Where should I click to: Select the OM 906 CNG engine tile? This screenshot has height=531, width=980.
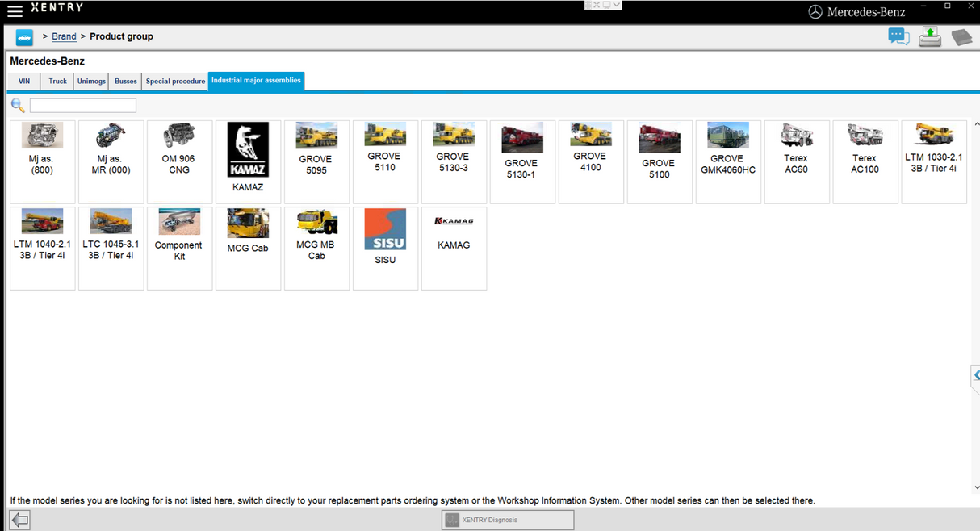pos(179,161)
